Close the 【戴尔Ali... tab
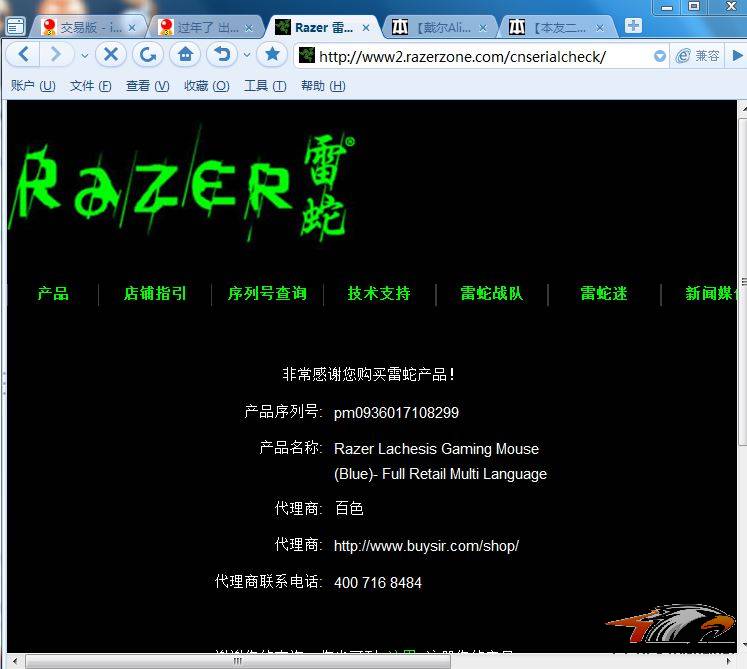This screenshot has height=669, width=747. [483, 28]
